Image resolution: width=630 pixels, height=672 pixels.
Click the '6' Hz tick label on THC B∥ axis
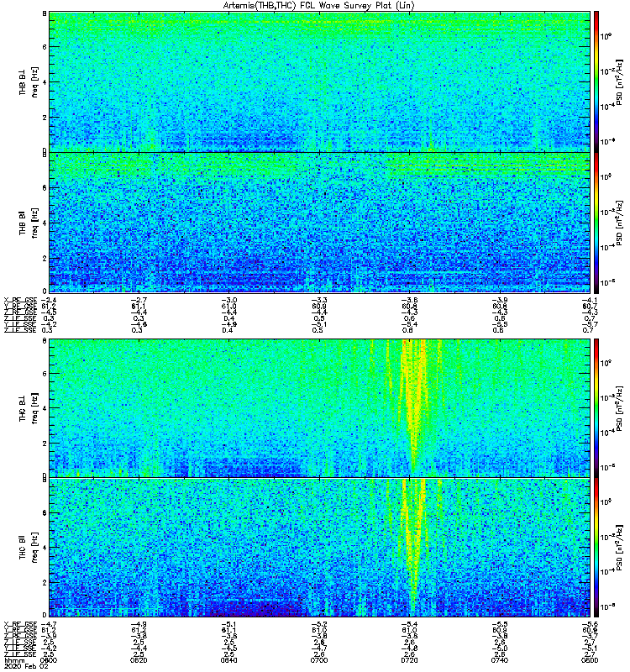coord(45,512)
